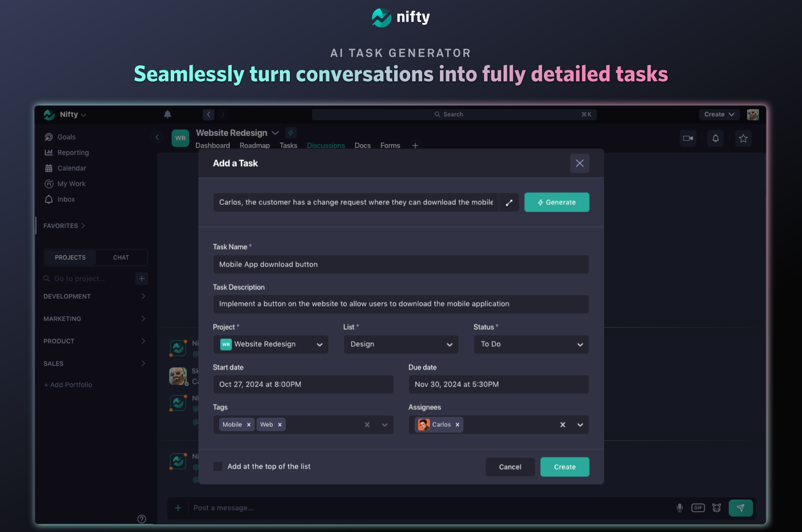Switch to the Roadmap tab

[254, 146]
